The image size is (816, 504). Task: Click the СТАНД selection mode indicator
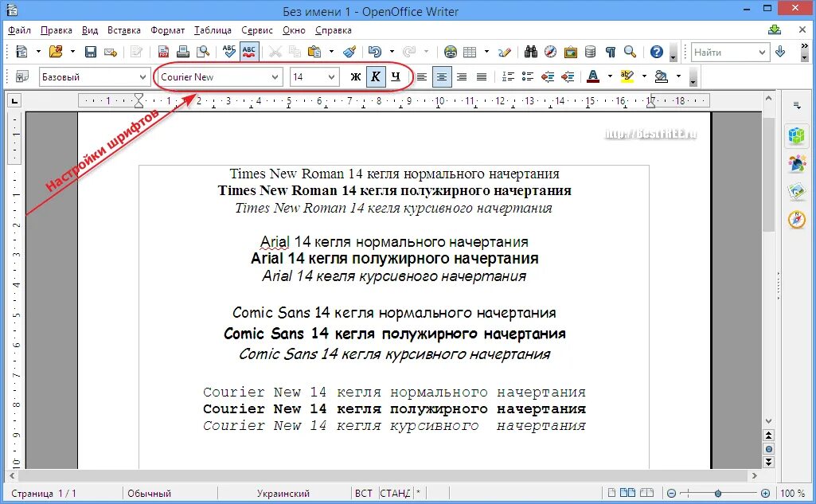point(395,493)
